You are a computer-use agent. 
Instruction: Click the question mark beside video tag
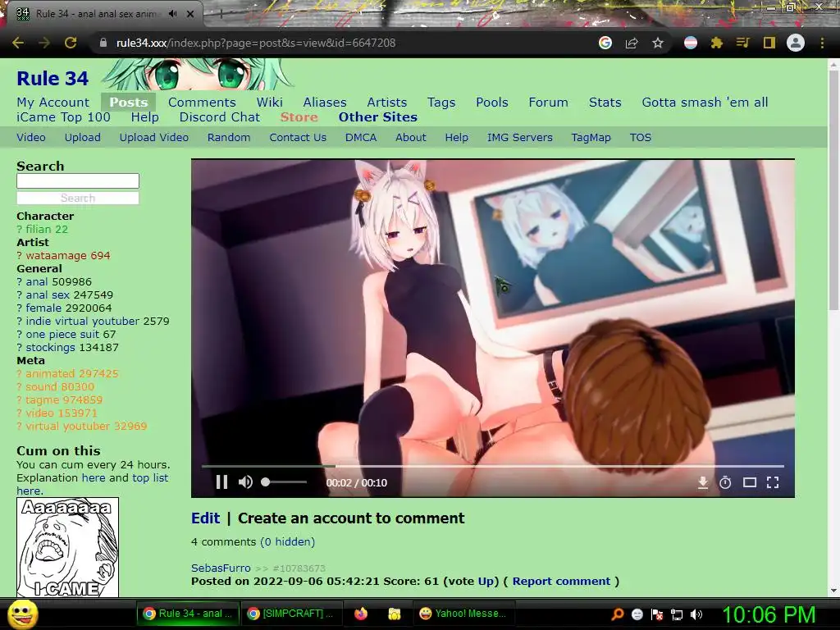pos(20,413)
